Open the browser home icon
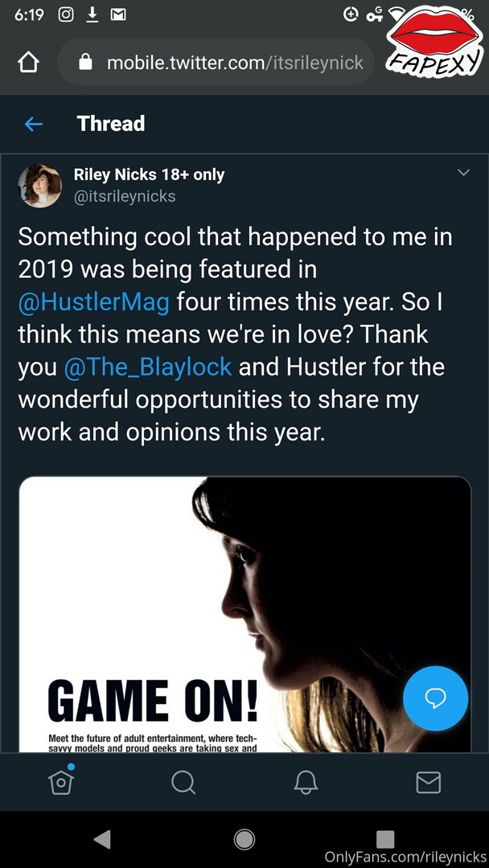Image resolution: width=489 pixels, height=868 pixels. 29,63
